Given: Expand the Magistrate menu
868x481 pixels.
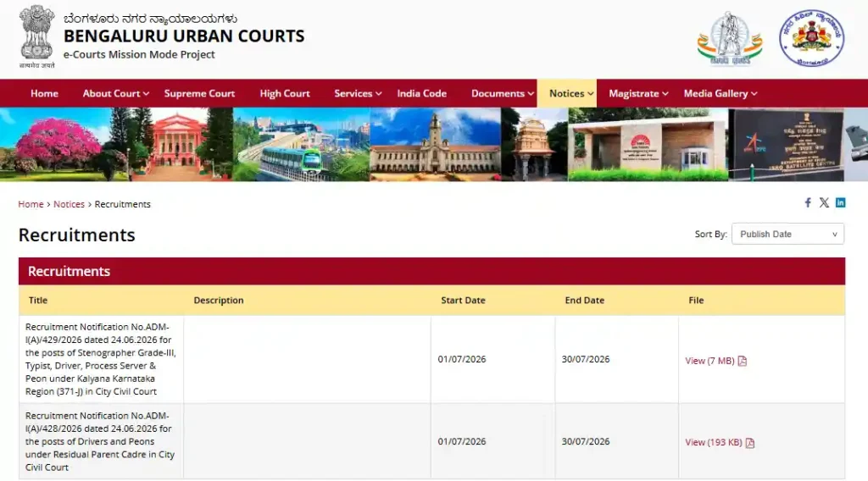Looking at the screenshot, I should coord(638,93).
